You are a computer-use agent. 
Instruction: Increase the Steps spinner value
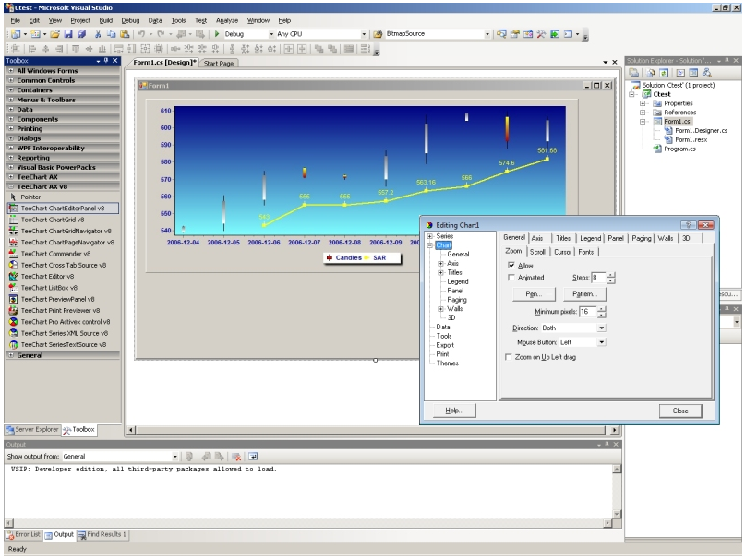coord(611,275)
